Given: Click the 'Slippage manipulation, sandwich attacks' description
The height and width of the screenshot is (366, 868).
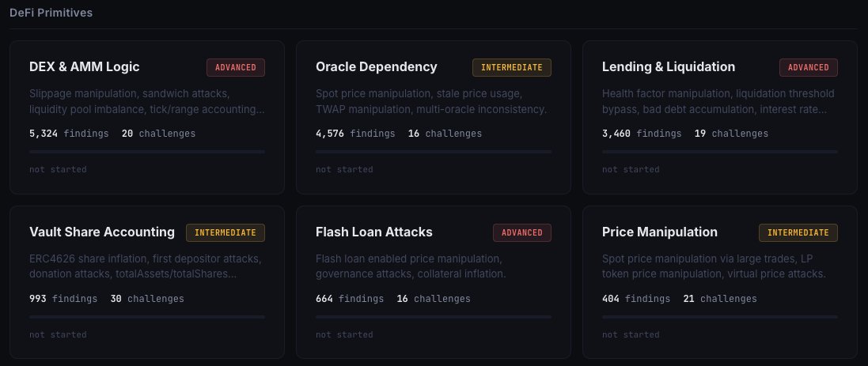Looking at the screenshot, I should pyautogui.click(x=146, y=102).
